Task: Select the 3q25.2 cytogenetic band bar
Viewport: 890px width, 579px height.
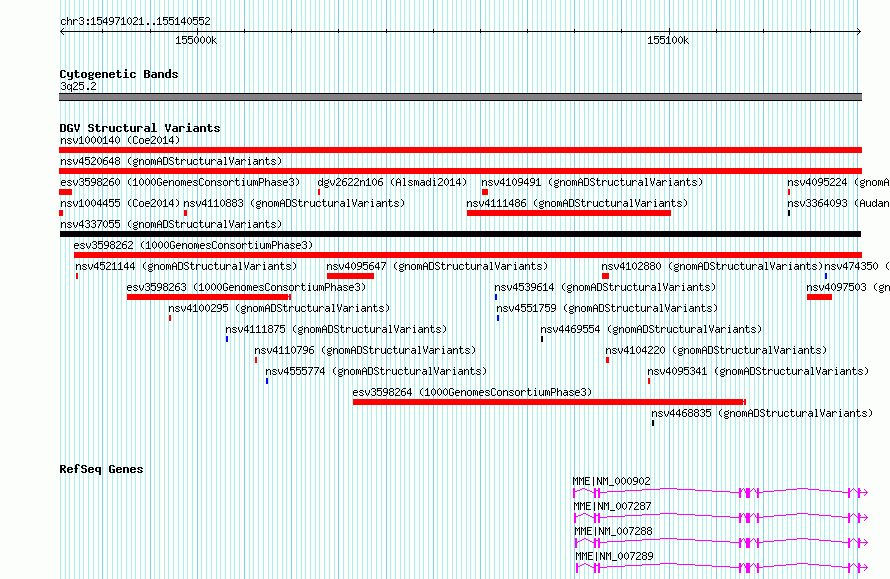Action: [460, 97]
